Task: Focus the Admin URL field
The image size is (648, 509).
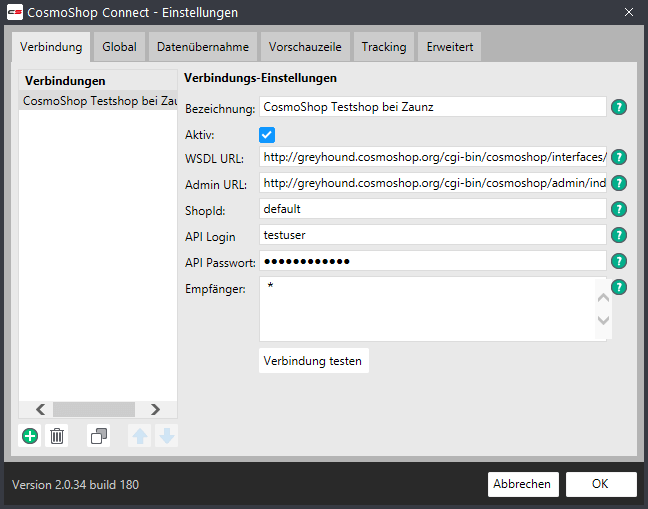Action: click(x=433, y=183)
